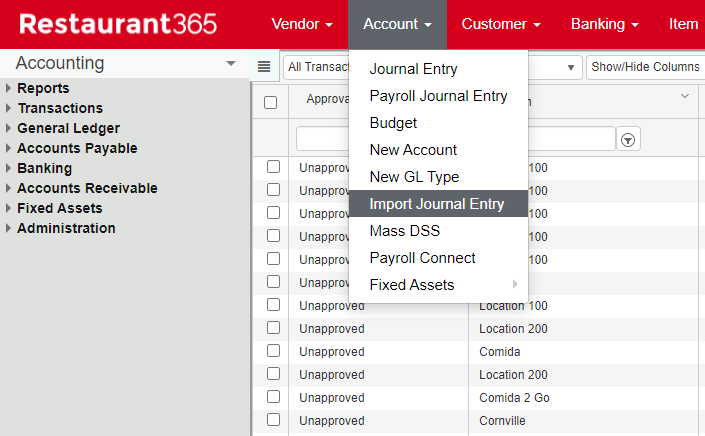This screenshot has height=436, width=705.
Task: Click the location column filter input
Action: click(x=571, y=138)
